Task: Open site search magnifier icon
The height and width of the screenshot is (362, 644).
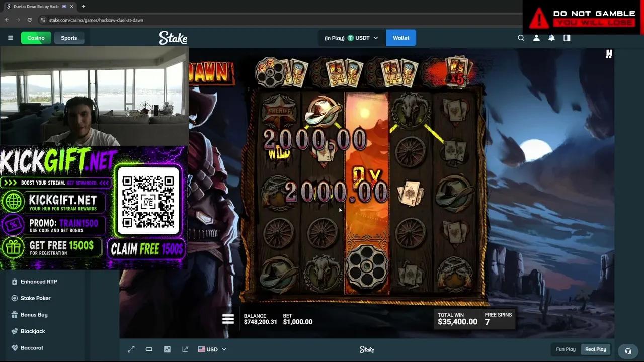Action: 521,38
